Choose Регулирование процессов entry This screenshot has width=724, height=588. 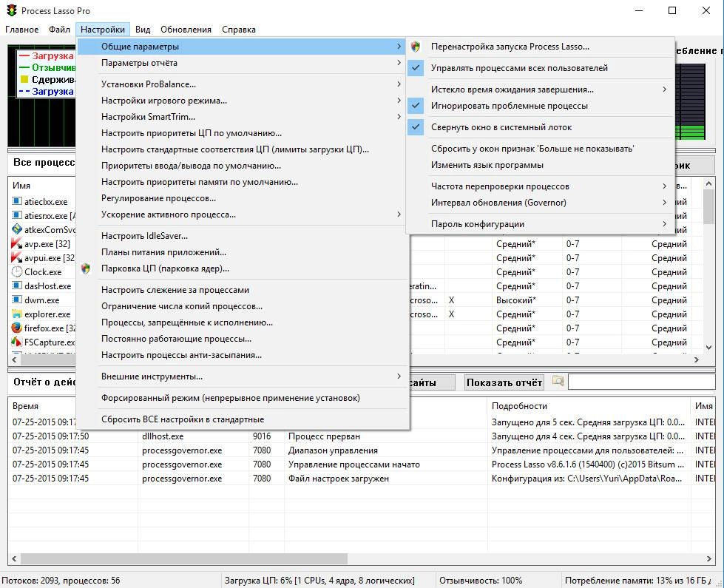[x=243, y=198]
